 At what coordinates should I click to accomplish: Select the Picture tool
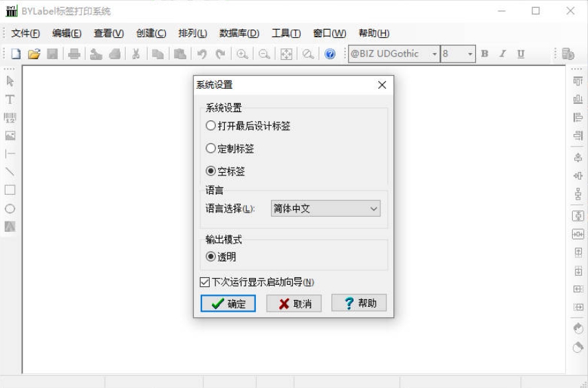pyautogui.click(x=10, y=136)
